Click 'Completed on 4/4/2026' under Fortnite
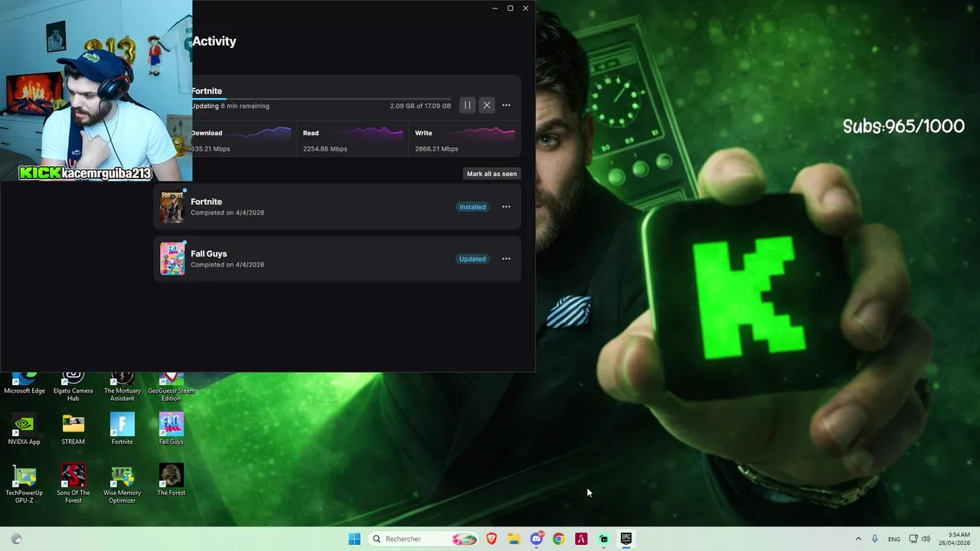The height and width of the screenshot is (551, 980). point(227,213)
